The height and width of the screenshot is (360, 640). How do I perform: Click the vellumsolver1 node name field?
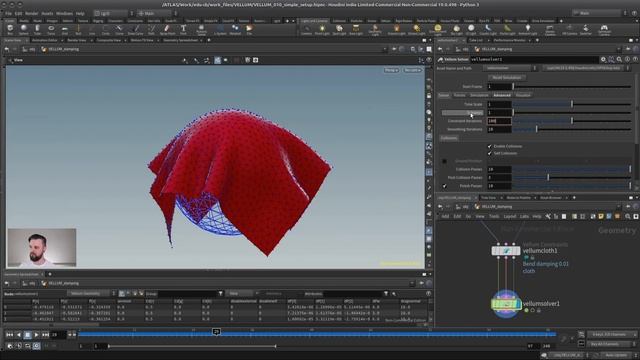click(534, 60)
